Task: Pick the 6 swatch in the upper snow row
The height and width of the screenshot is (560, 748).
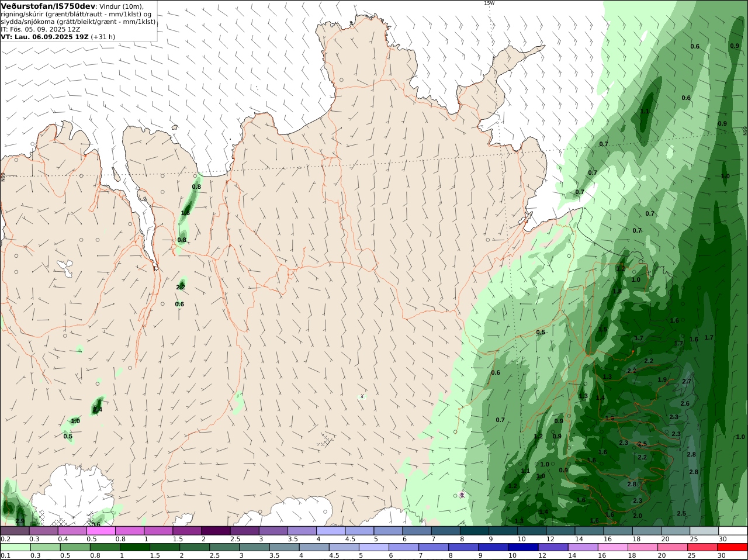Action: [x=417, y=531]
